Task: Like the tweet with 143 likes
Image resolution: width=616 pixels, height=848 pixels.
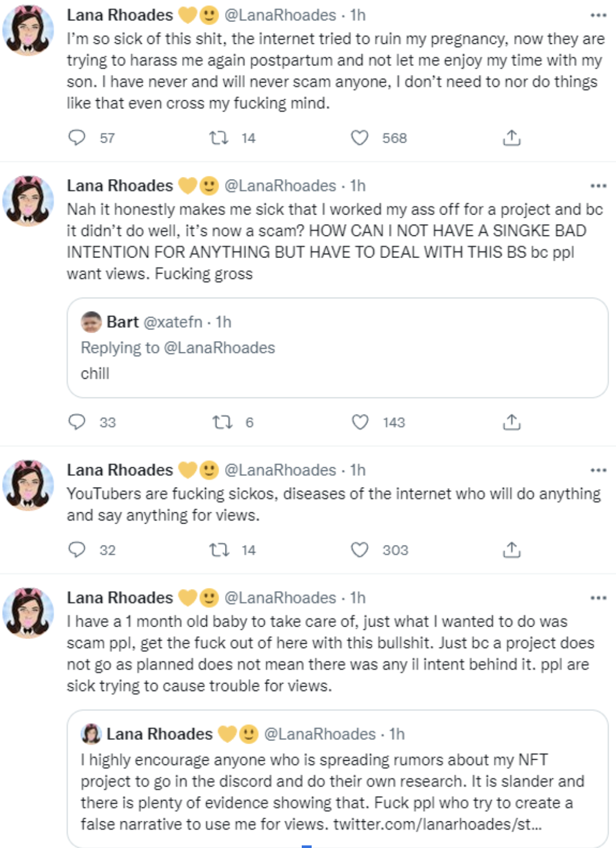Action: tap(360, 422)
